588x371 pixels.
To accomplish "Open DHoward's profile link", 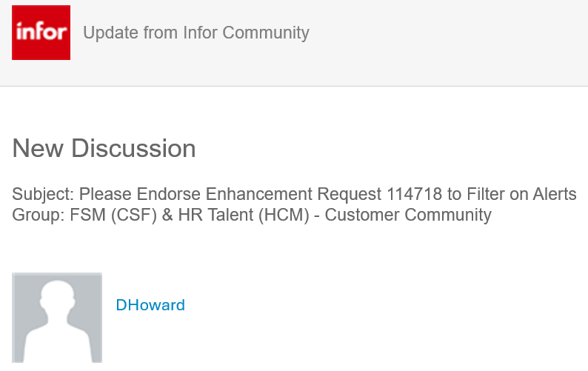I will pos(150,305).
